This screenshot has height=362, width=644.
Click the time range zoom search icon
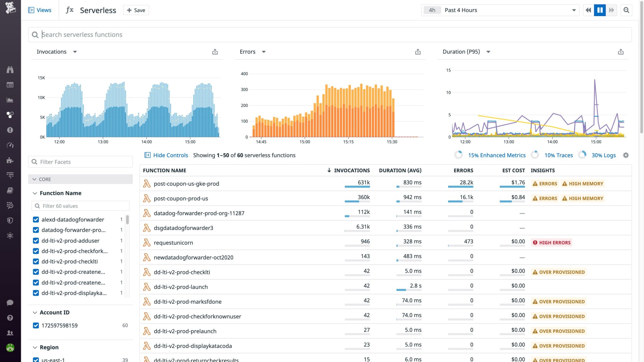(626, 10)
